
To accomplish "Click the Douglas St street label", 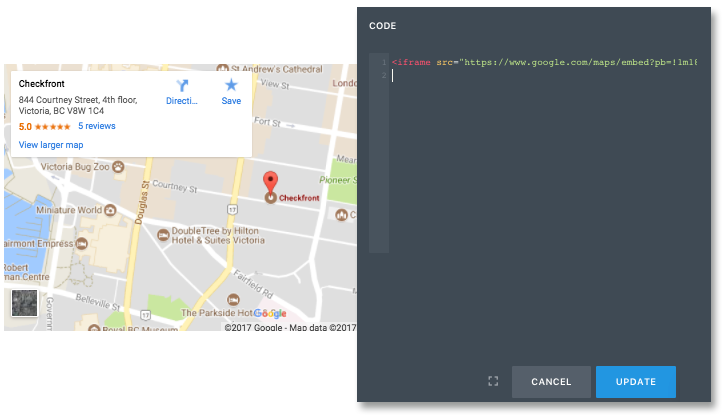I will pyautogui.click(x=142, y=202).
